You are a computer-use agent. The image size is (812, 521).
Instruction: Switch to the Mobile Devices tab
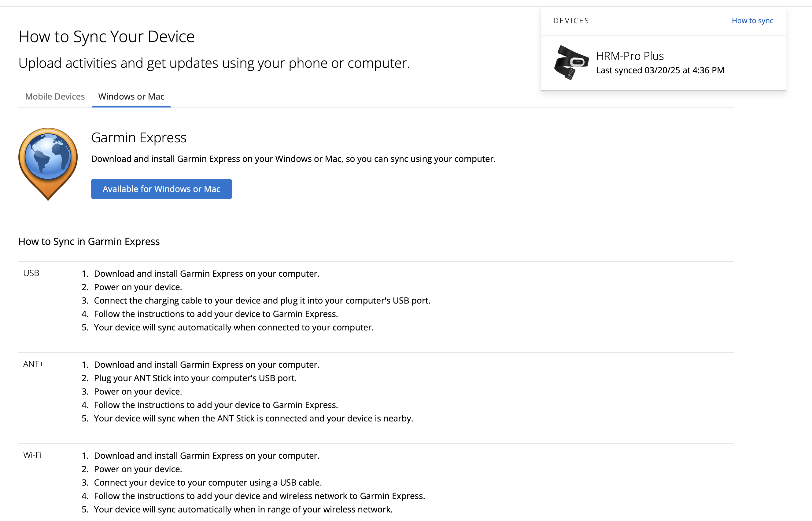(55, 97)
